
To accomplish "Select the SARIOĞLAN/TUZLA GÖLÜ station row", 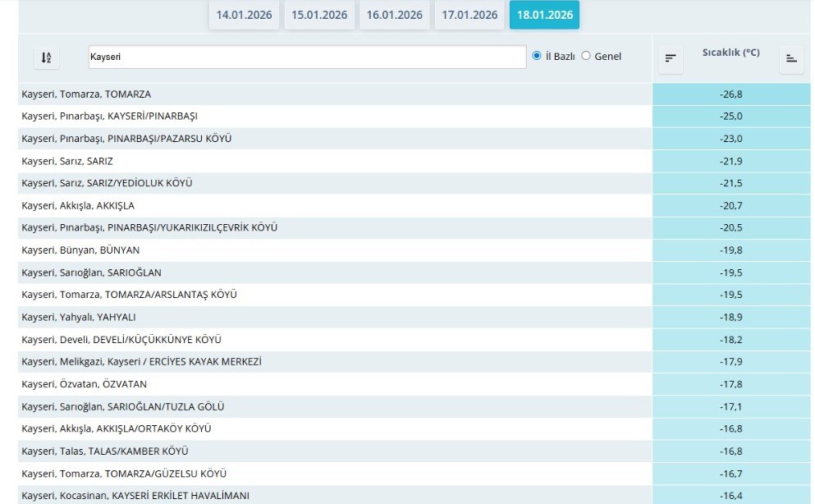I will 123,406.
